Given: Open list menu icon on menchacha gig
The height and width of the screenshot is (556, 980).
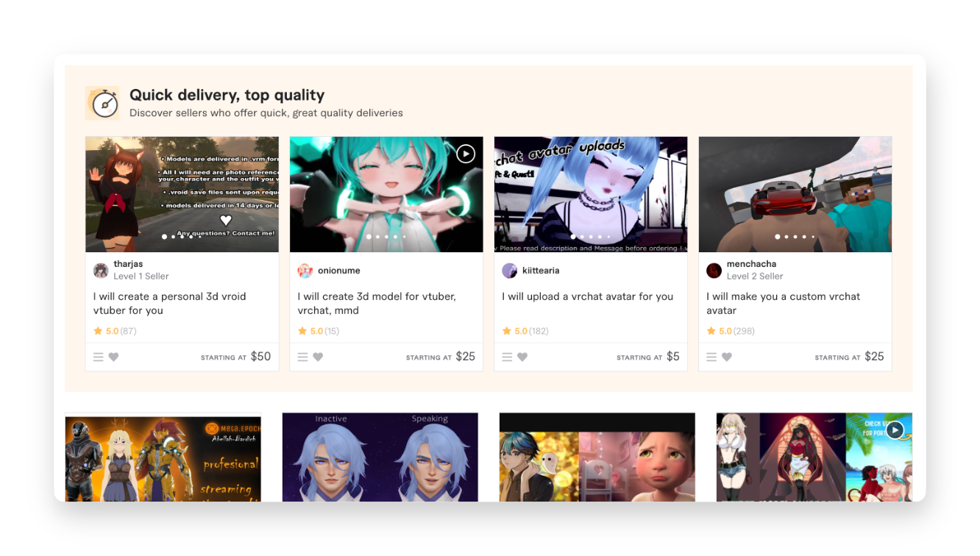Looking at the screenshot, I should click(711, 357).
